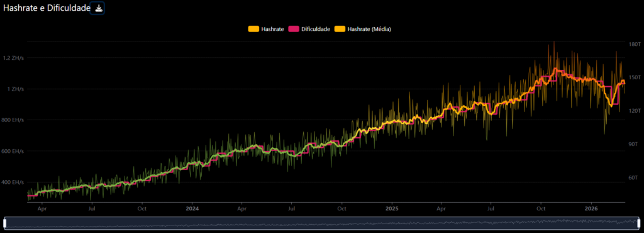Click the 2025 label on time axis
This screenshot has height=233, width=644.
[391, 208]
